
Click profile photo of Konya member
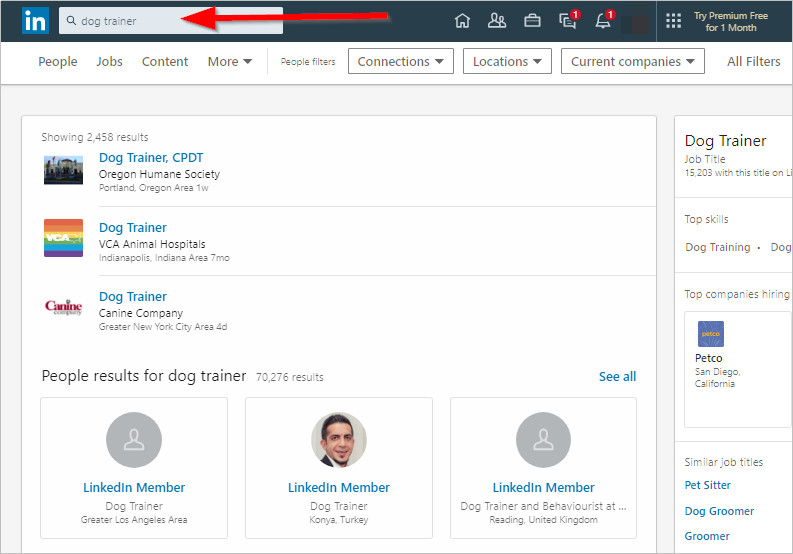[339, 440]
